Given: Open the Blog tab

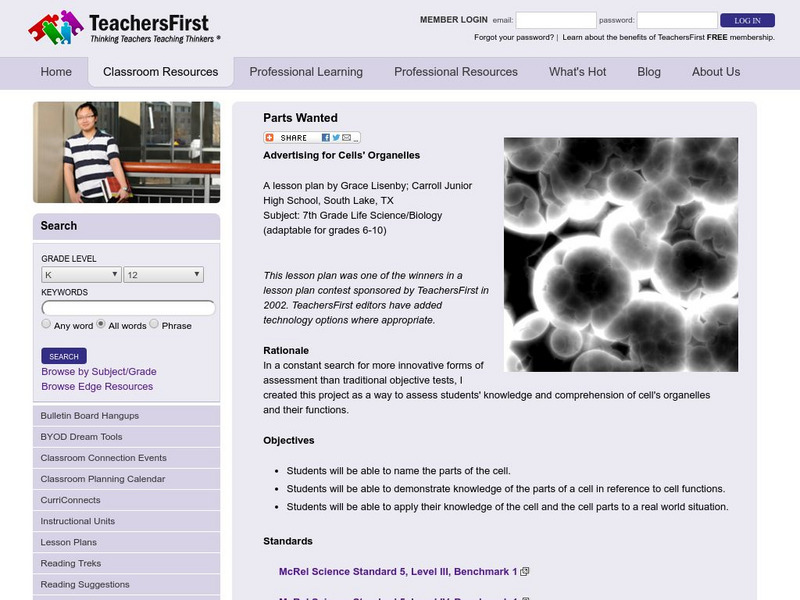Looking at the screenshot, I should 649,72.
